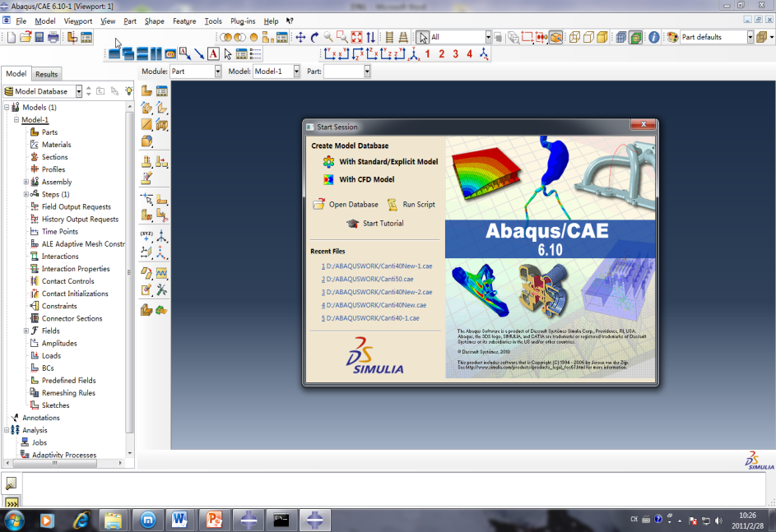
Task: Open the Plug-ins menu
Action: 243,21
